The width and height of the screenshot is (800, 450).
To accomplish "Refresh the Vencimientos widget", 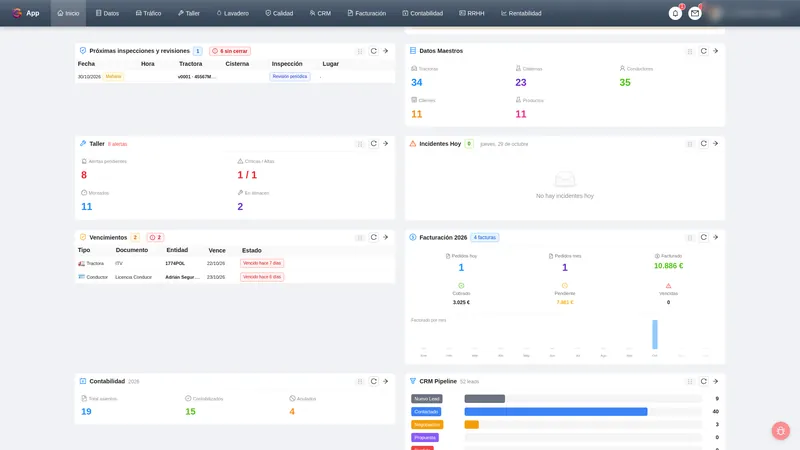I will tap(373, 237).
